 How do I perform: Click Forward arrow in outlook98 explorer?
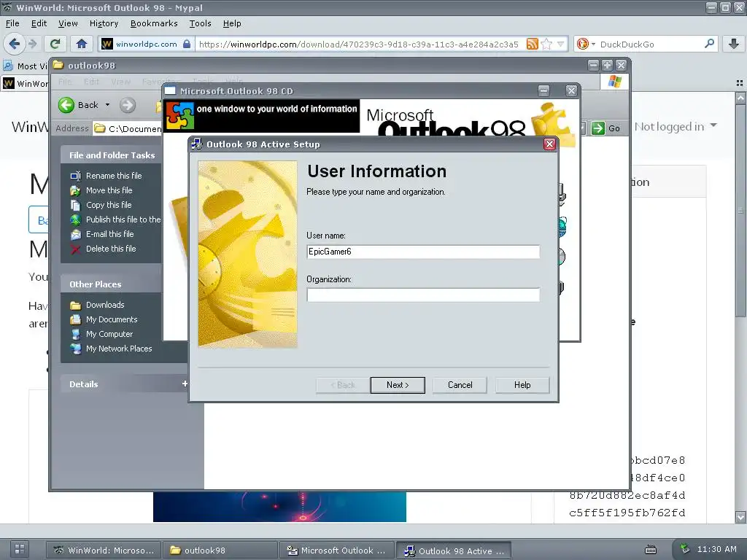coord(127,105)
